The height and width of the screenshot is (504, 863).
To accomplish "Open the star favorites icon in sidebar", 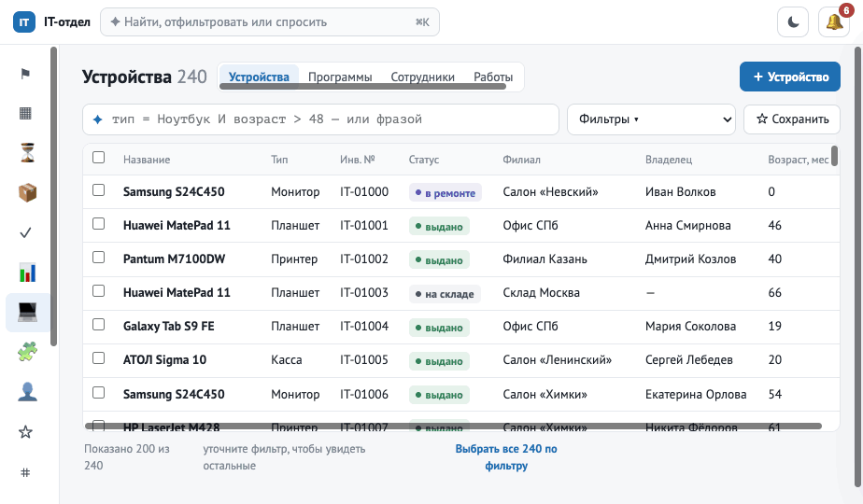I will (26, 432).
